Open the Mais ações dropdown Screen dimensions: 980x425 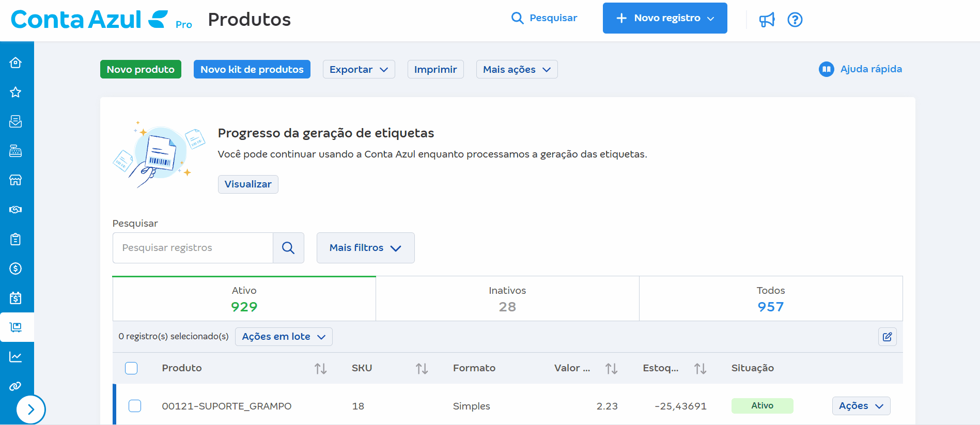[517, 69]
